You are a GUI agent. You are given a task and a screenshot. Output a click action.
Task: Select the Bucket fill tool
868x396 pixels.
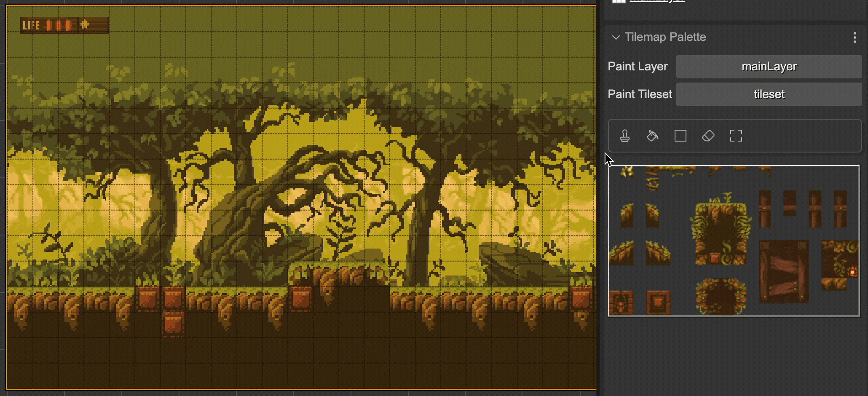[x=652, y=136]
